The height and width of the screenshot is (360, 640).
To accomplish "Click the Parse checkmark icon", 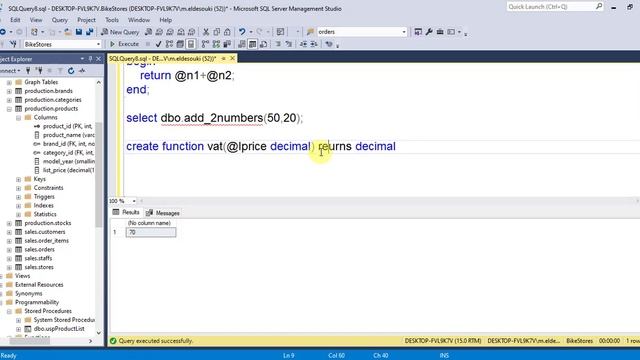I will tap(158, 44).
